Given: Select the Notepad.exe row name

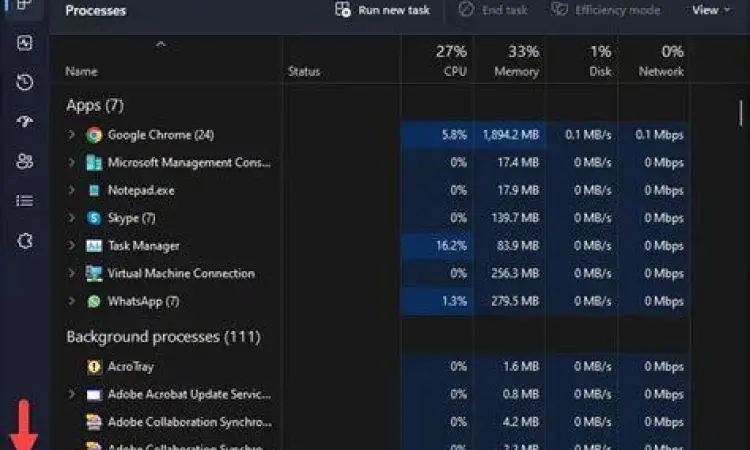Looking at the screenshot, I should click(x=141, y=190).
